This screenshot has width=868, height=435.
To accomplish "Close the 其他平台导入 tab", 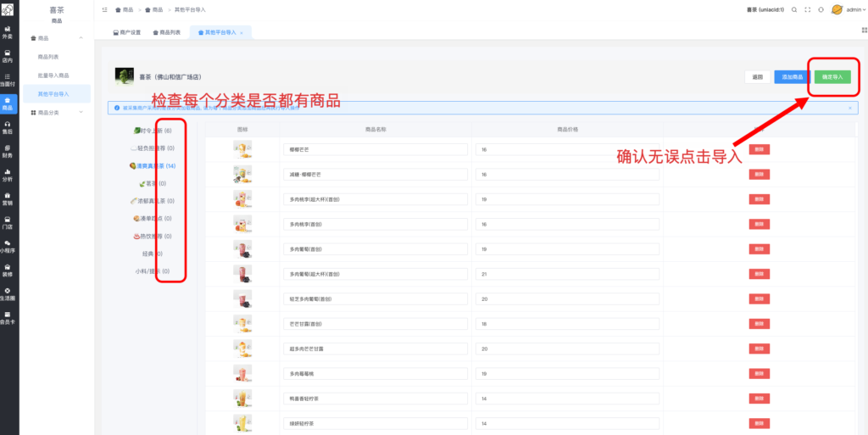I will click(x=242, y=33).
